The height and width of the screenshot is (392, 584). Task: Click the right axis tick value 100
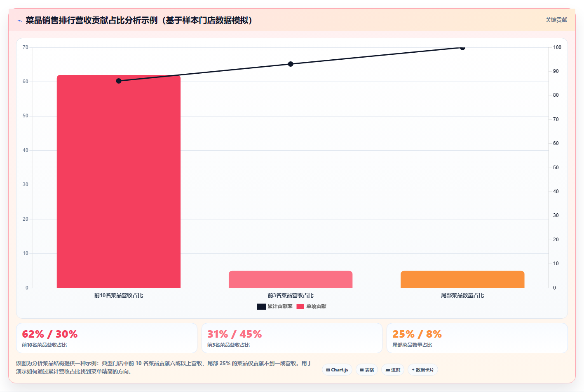tap(557, 47)
